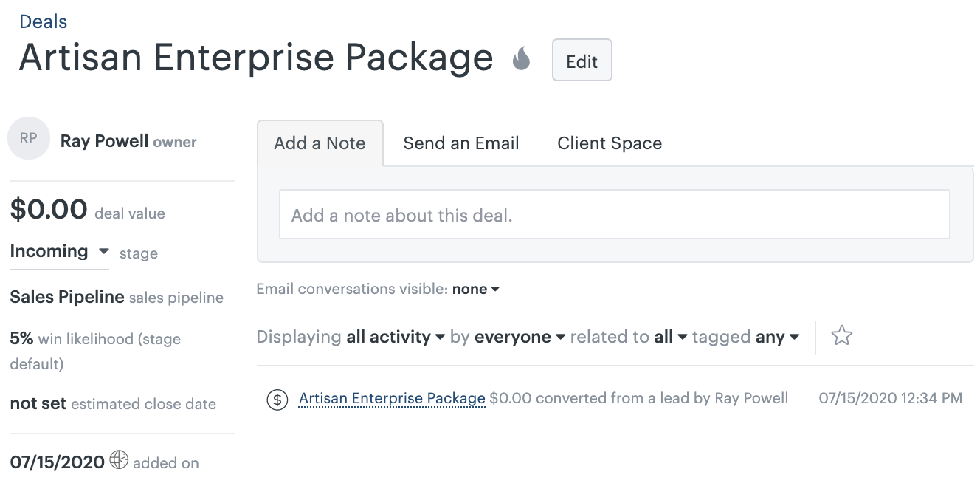Open the all activity filter dropdown
The image size is (980, 486).
(x=396, y=337)
